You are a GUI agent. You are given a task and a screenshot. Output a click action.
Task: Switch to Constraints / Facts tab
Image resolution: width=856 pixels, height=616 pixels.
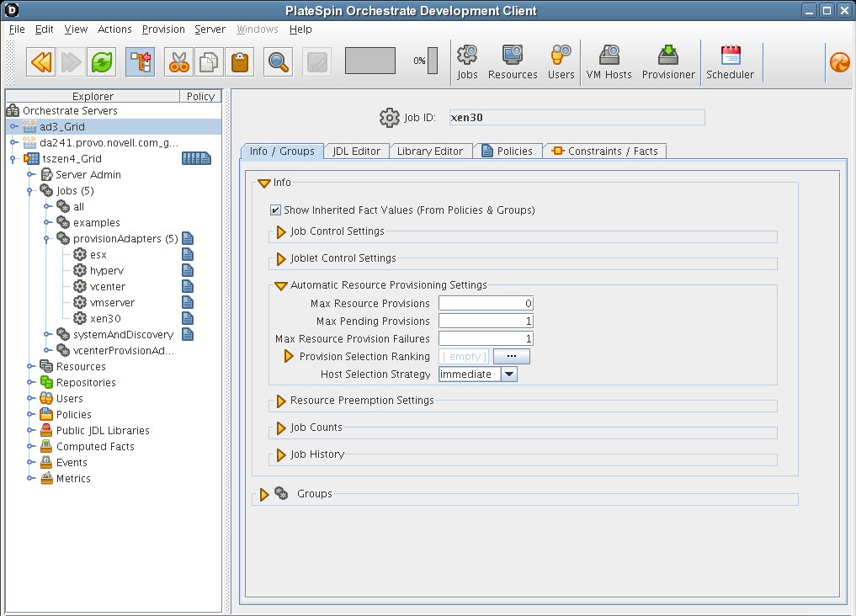605,151
